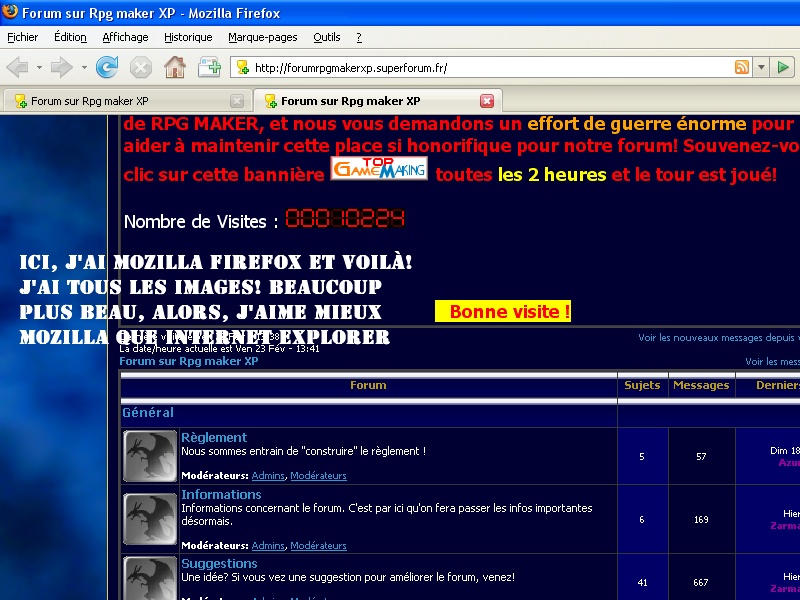Click into the URL address field
Image resolution: width=800 pixels, height=600 pixels.
click(x=492, y=68)
